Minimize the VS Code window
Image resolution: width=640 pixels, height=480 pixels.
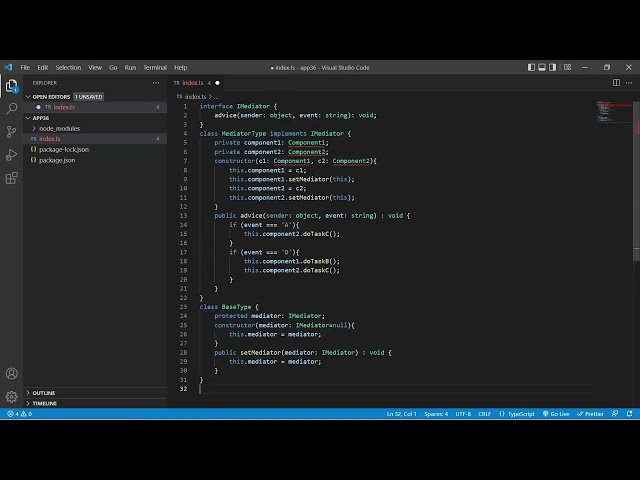(585, 67)
